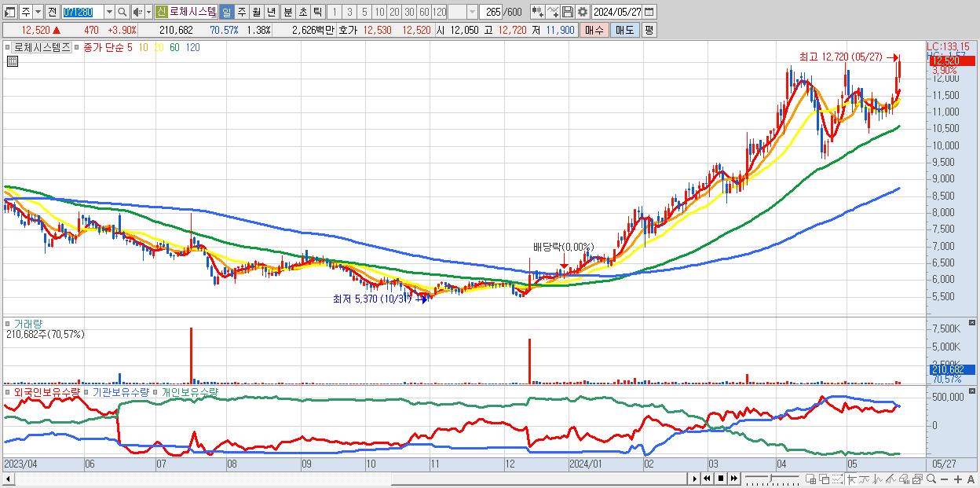Screen dimensions: 980x488
Task: Open chart settings gear icon
Action: (583, 12)
